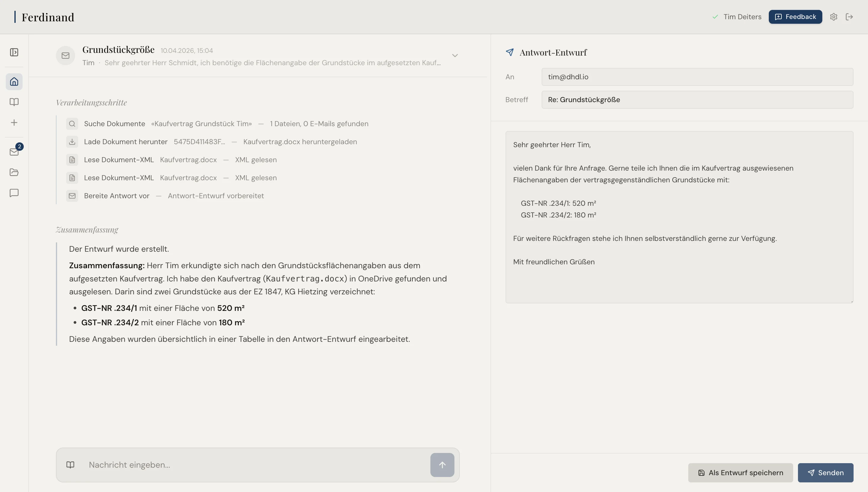The height and width of the screenshot is (492, 868).
Task: Open the Feedback dialog
Action: click(795, 17)
